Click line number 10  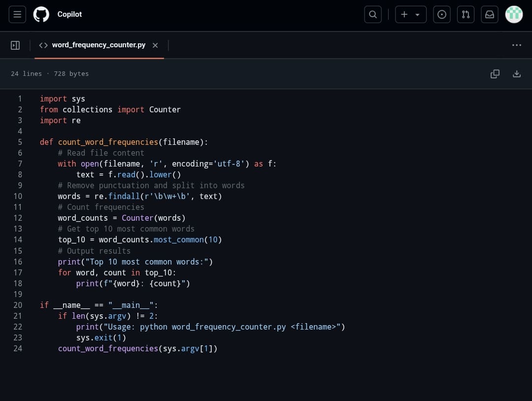[x=18, y=197]
